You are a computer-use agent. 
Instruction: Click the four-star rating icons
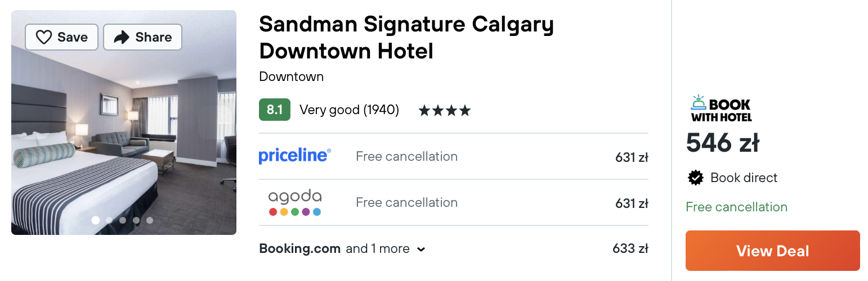point(444,110)
